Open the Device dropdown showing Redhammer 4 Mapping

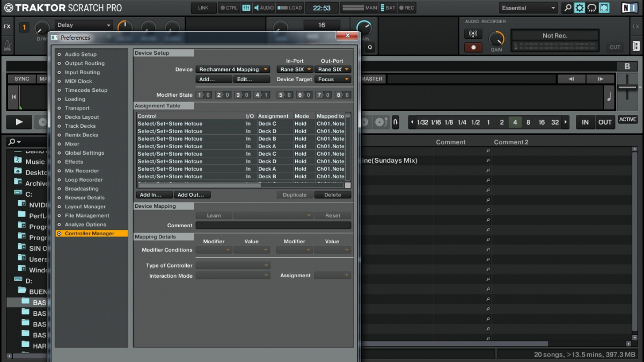click(233, 69)
